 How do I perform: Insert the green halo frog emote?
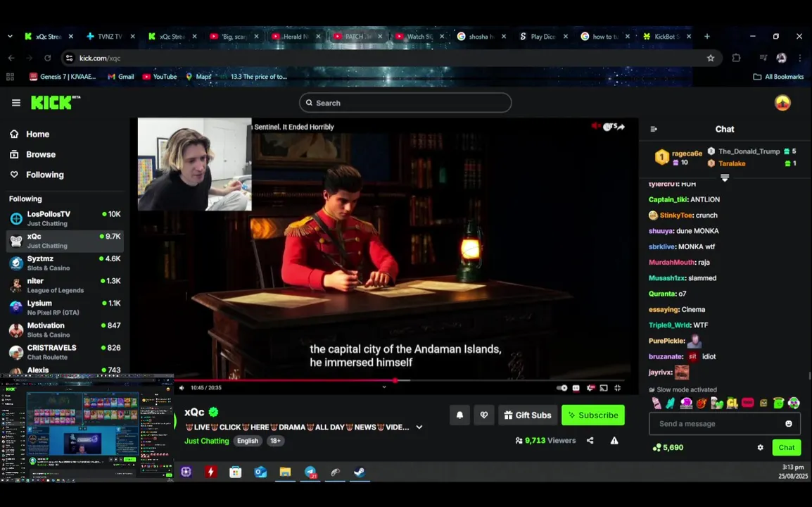tap(778, 403)
